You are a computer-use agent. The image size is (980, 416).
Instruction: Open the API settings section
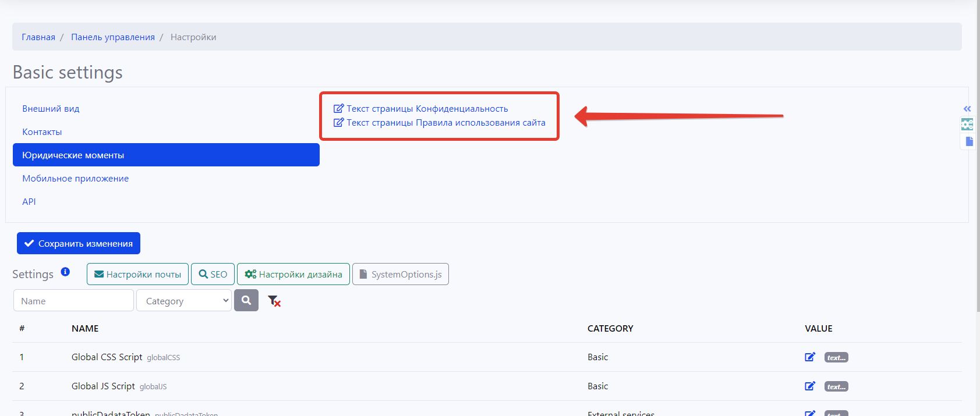(29, 202)
